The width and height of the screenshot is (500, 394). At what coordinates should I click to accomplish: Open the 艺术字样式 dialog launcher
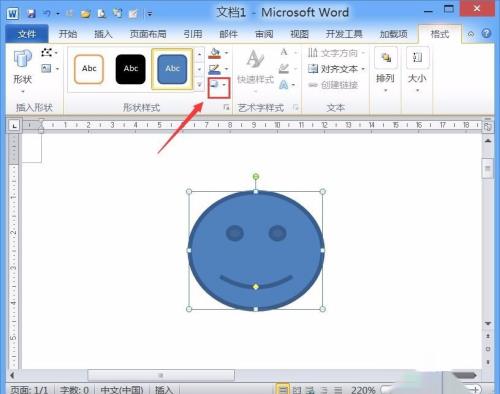[295, 107]
